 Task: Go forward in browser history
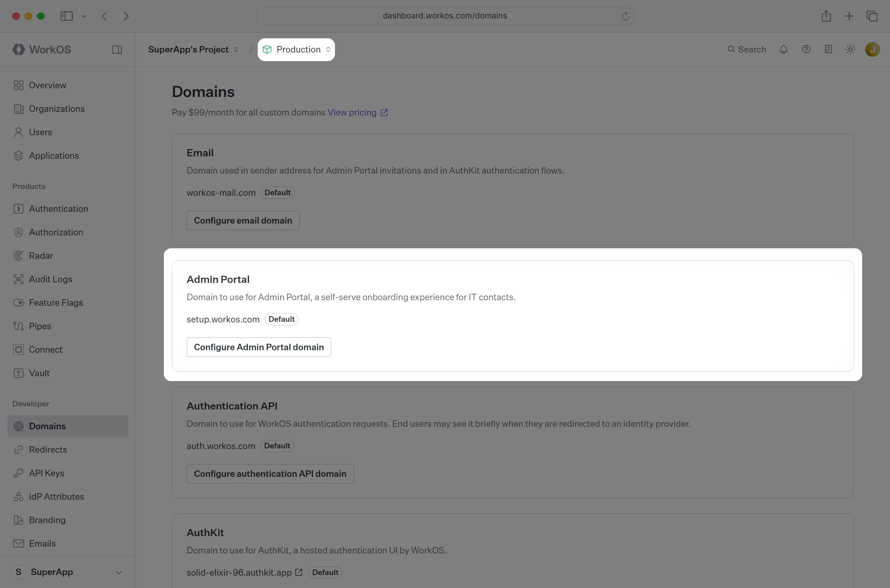tap(126, 16)
